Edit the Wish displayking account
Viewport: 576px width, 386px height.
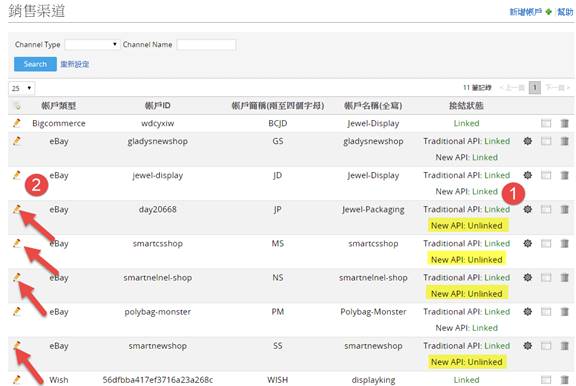coord(17,379)
